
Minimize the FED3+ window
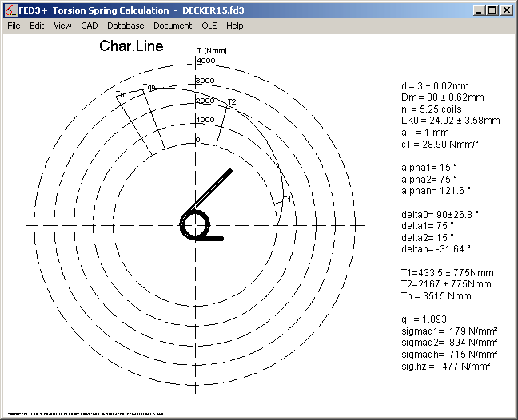[x=479, y=10]
